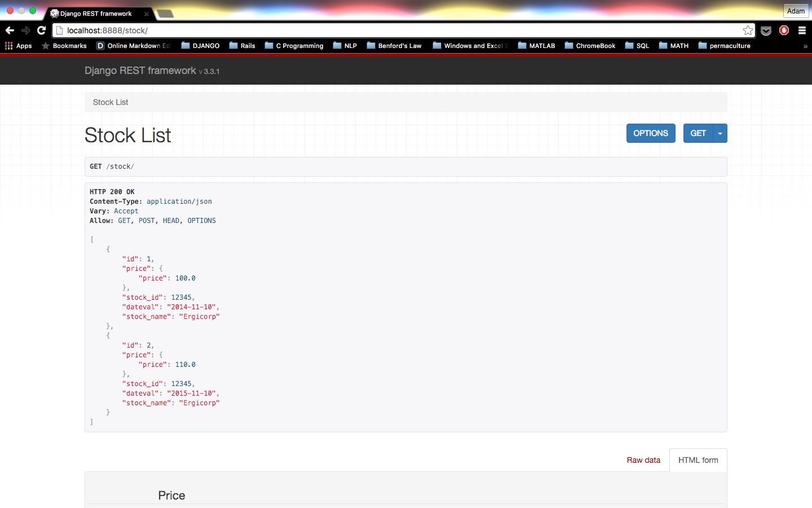The height and width of the screenshot is (508, 812).
Task: Click the "HTTP 200 OK" status text
Action: click(112, 192)
